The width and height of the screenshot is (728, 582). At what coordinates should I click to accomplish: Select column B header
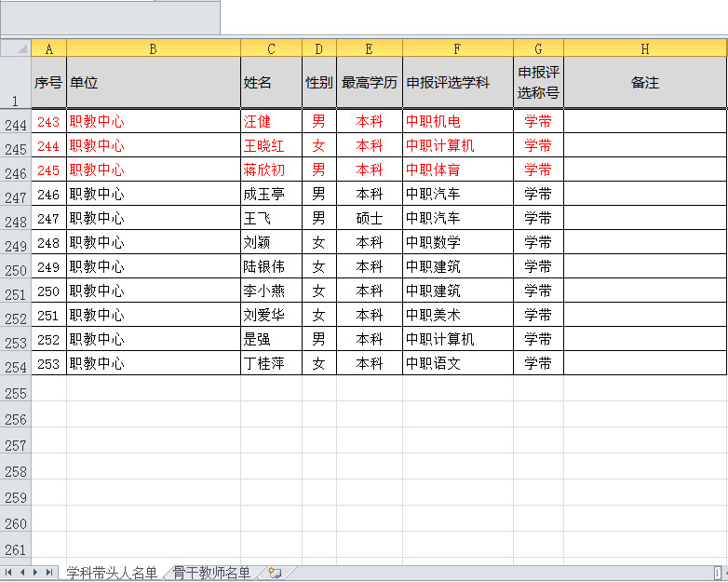[x=153, y=48]
